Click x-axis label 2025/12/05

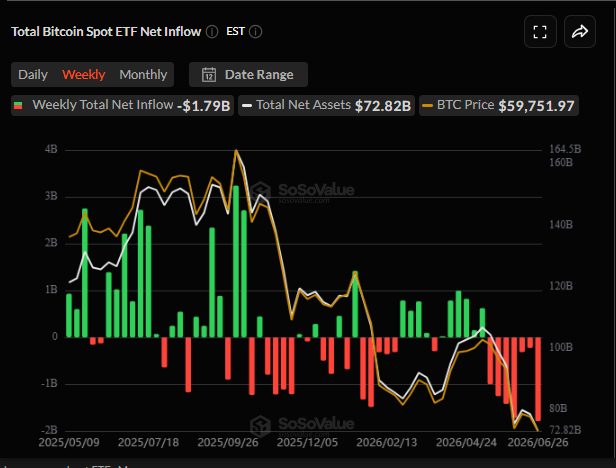click(x=307, y=442)
